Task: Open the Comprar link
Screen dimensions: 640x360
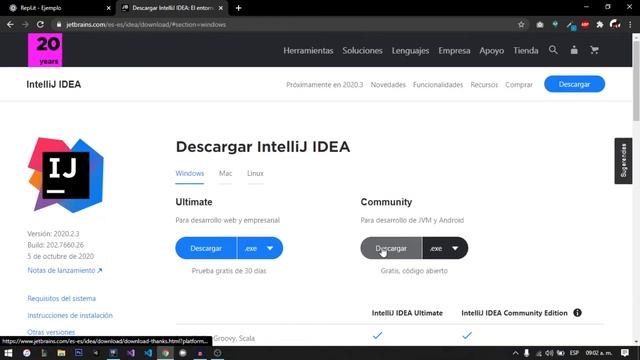Action: pos(519,85)
